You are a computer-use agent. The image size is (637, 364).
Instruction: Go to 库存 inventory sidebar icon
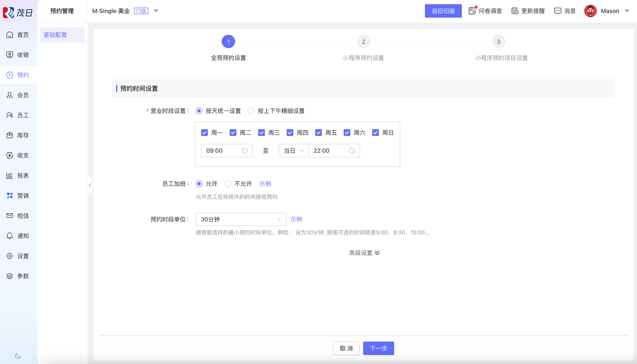(9, 135)
